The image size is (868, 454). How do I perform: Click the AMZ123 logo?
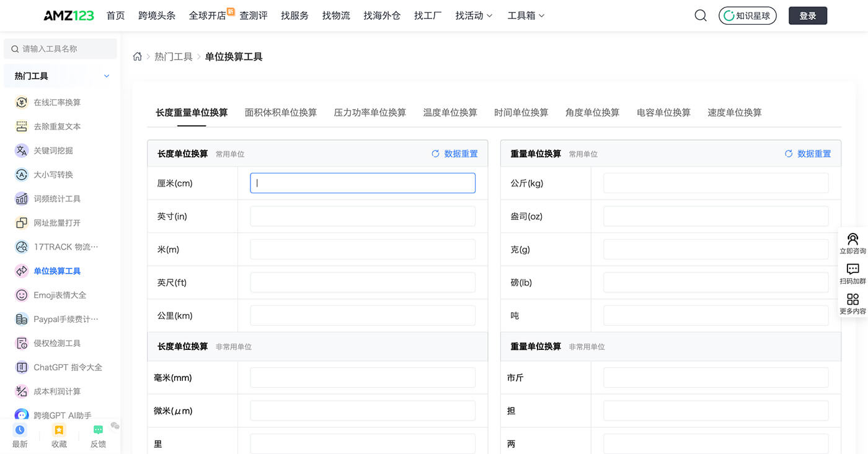[69, 15]
